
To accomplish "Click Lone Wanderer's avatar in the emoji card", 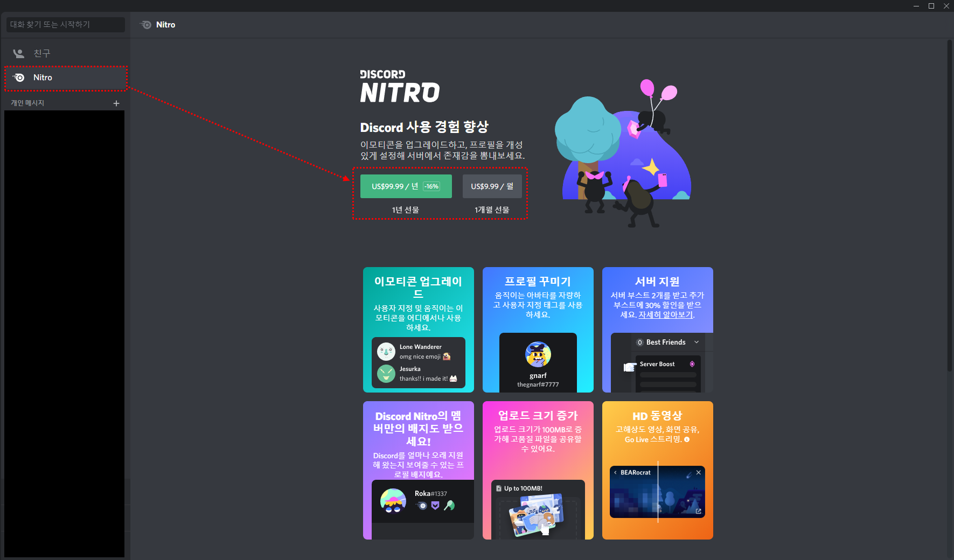I will [x=386, y=352].
